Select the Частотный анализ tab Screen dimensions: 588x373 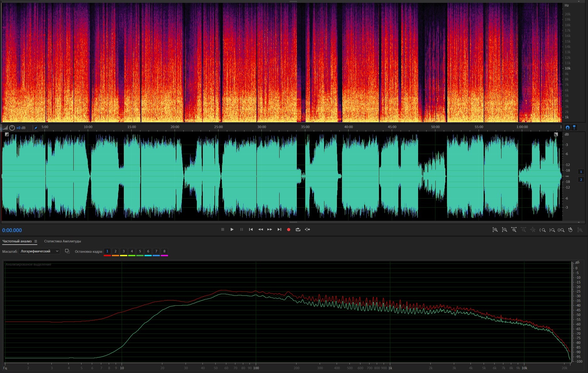(17, 241)
